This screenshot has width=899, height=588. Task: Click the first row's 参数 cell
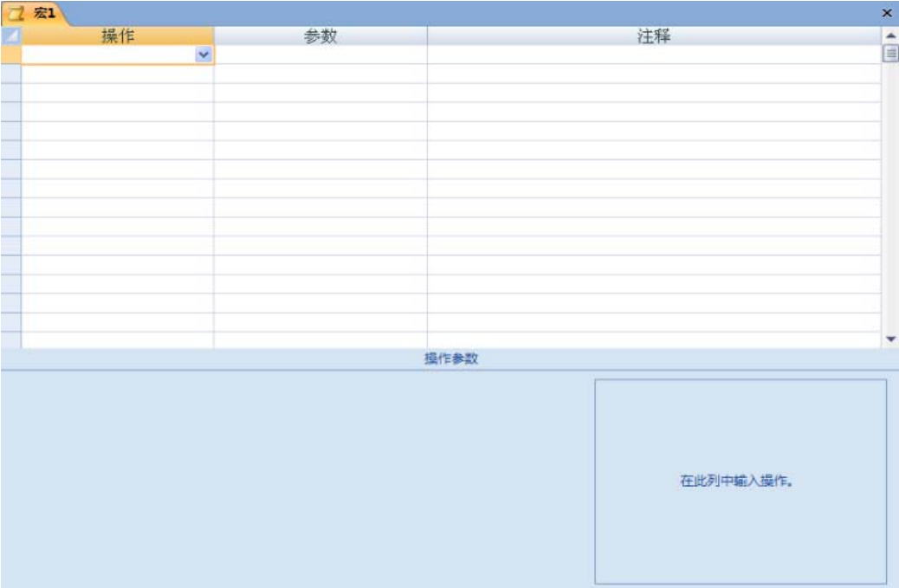(x=320, y=55)
